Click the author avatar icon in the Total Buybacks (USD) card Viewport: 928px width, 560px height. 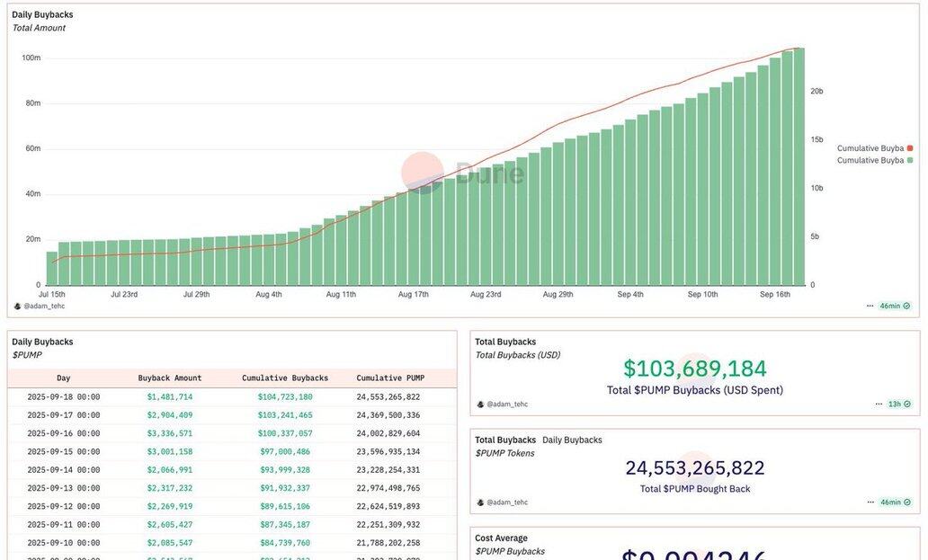(480, 404)
